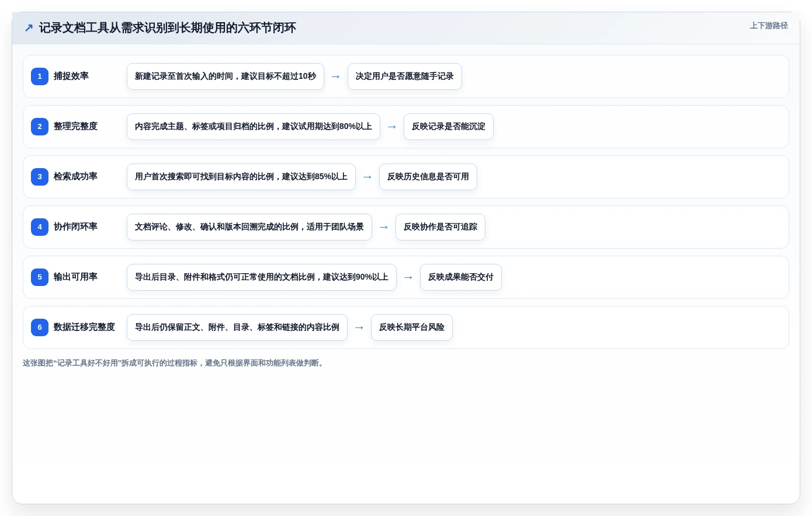The image size is (812, 516).
Task: Click the box about 建议试用期达到80%以上
Action: pos(254,127)
